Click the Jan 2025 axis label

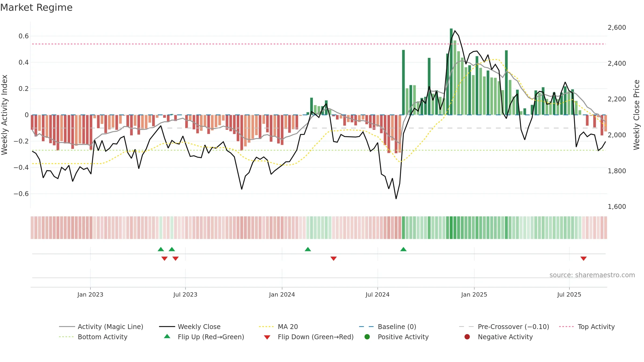[474, 294]
